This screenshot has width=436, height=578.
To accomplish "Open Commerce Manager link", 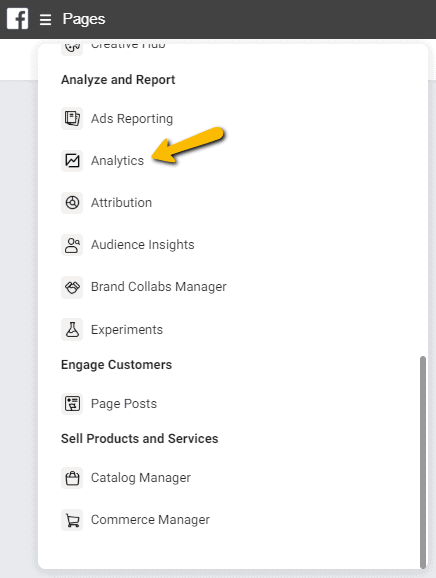I will click(150, 520).
